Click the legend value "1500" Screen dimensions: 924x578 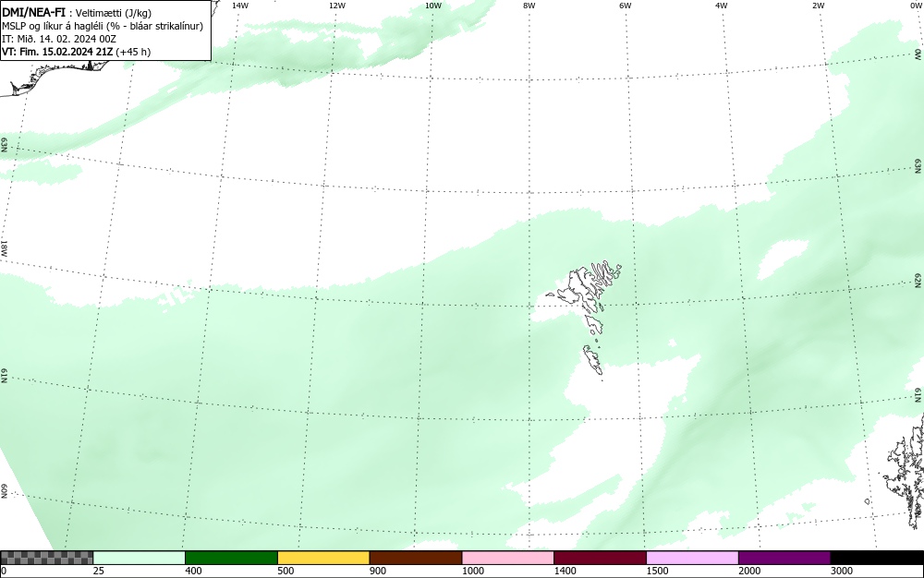tap(657, 571)
